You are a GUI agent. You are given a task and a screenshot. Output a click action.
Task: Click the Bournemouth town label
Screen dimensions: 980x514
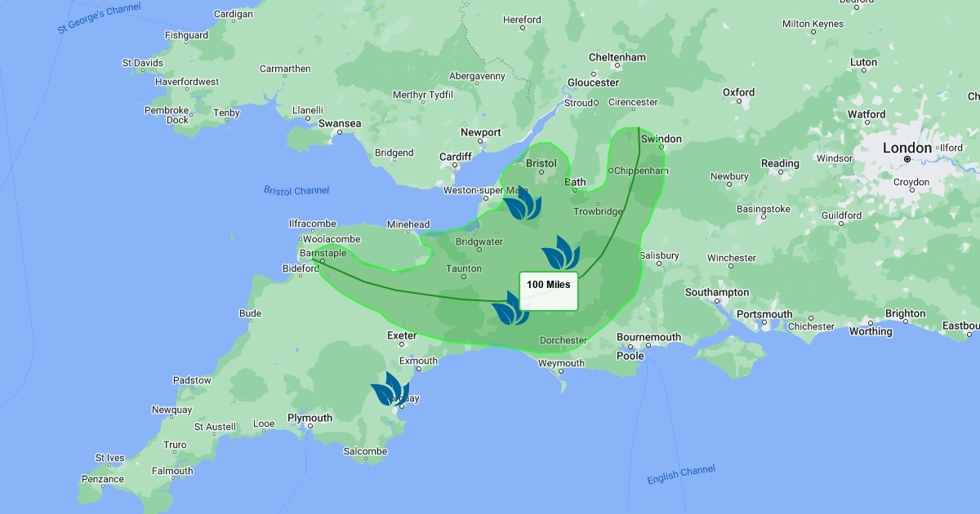pyautogui.click(x=648, y=337)
